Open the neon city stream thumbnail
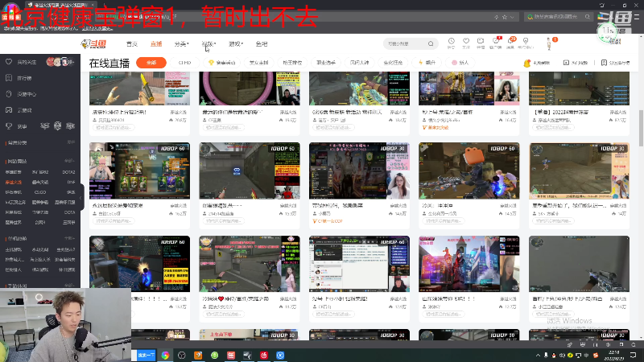Viewport: 644px width, 362px height. coord(469,264)
